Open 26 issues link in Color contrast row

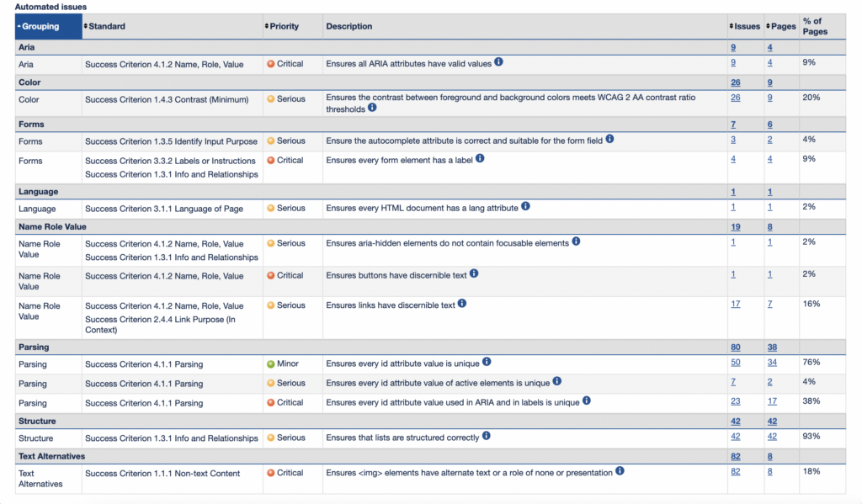736,98
